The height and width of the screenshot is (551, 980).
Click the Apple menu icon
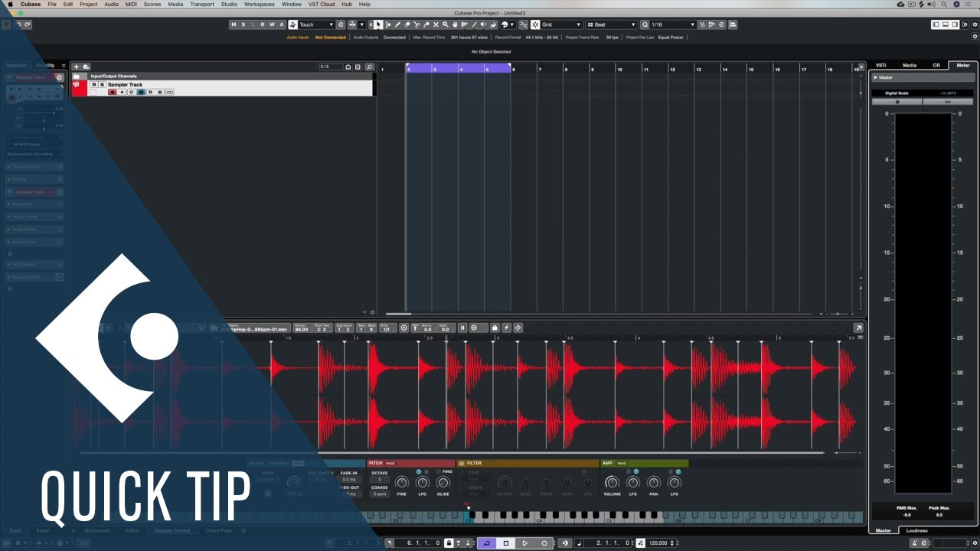point(10,4)
